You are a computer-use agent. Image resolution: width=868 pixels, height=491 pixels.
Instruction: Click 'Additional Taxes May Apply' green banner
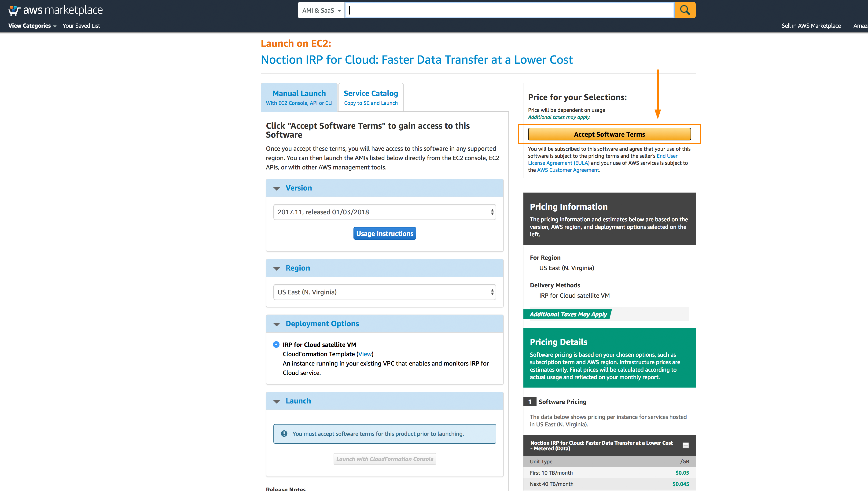pyautogui.click(x=568, y=314)
